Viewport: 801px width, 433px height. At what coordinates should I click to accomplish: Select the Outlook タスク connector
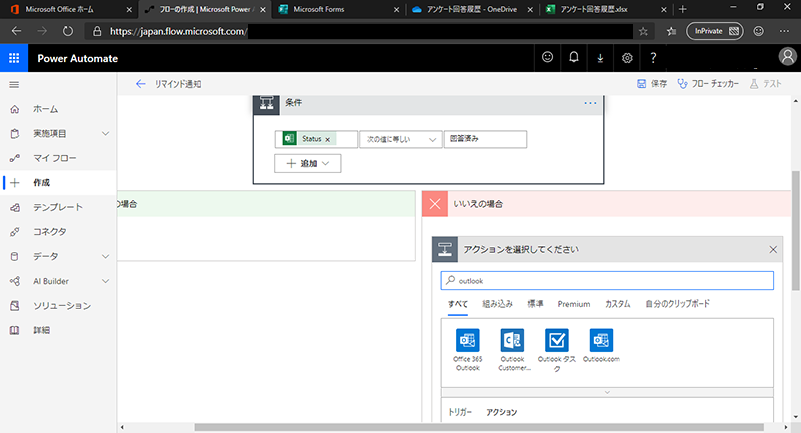tap(557, 351)
